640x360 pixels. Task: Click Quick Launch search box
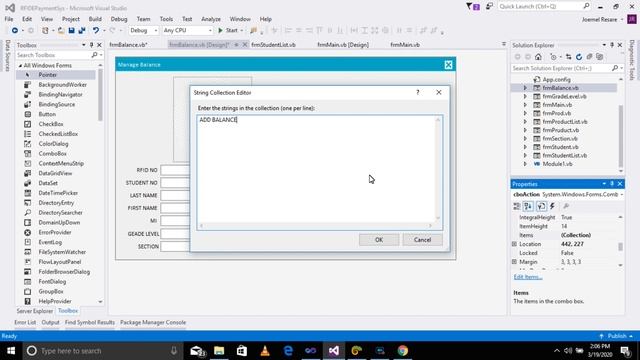[544, 7]
